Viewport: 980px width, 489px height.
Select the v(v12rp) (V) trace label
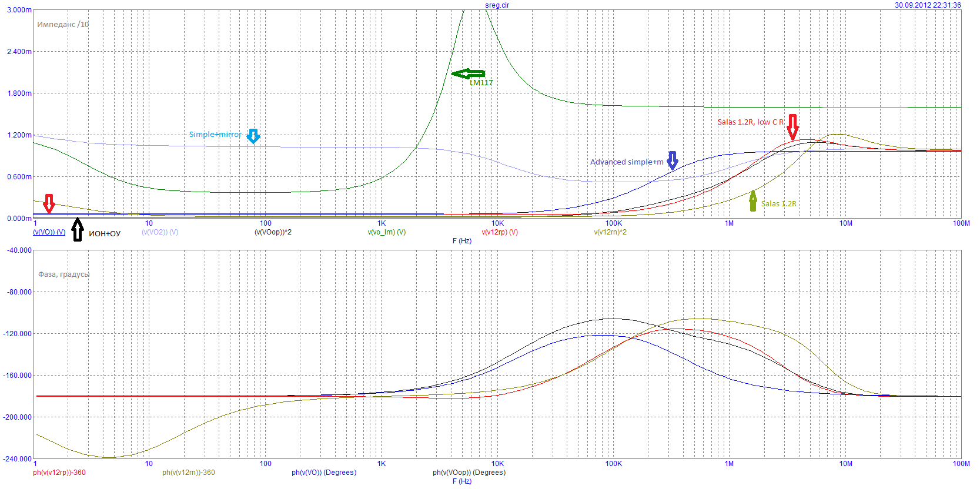[500, 232]
